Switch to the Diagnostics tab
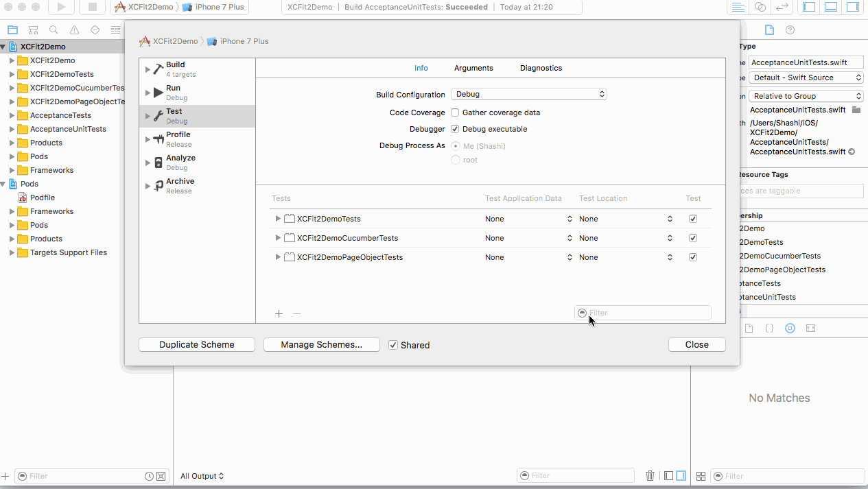Image resolution: width=868 pixels, height=489 pixels. click(541, 68)
